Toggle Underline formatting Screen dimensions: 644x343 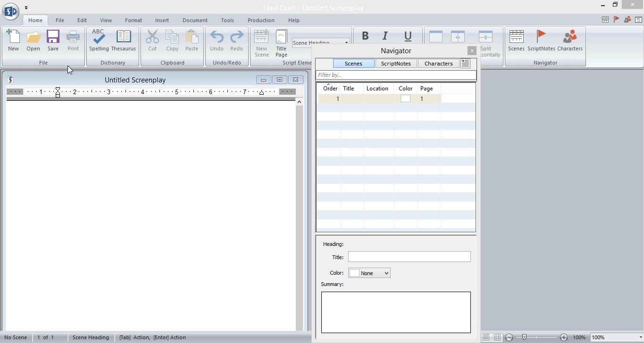408,36
